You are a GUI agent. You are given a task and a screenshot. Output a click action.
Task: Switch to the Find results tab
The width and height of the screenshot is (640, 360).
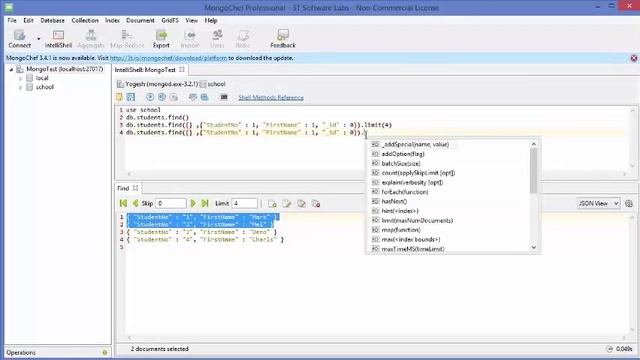123,188
